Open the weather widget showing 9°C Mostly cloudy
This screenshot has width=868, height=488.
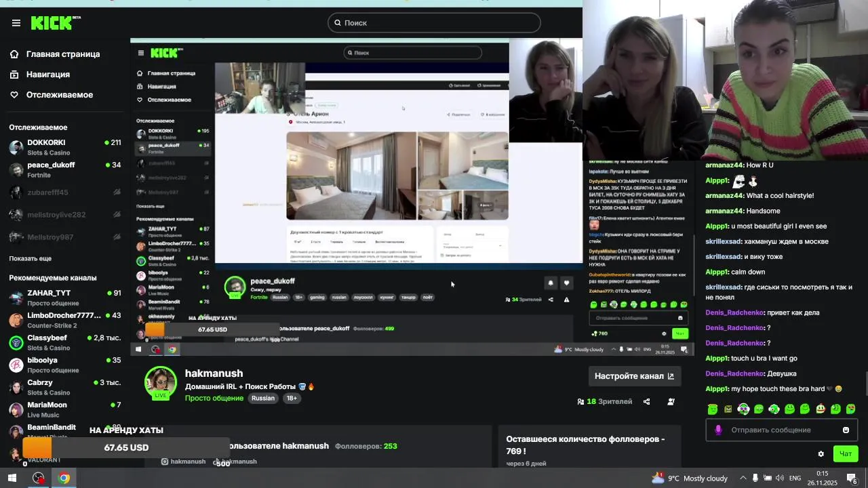pyautogui.click(x=689, y=478)
